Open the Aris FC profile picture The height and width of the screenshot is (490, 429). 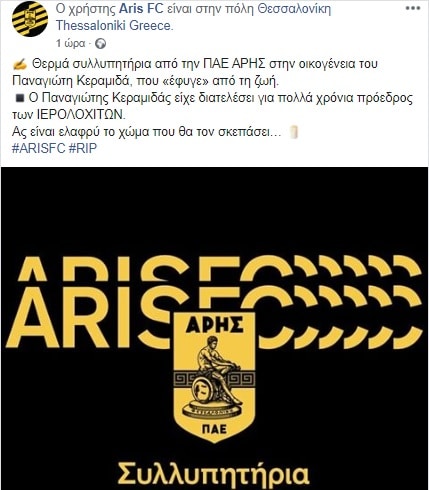click(x=30, y=18)
